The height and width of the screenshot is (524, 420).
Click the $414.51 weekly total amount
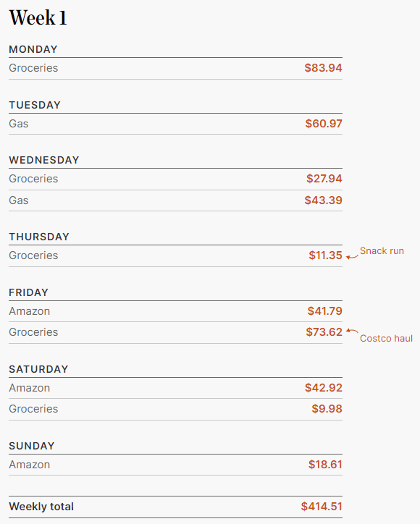322,507
